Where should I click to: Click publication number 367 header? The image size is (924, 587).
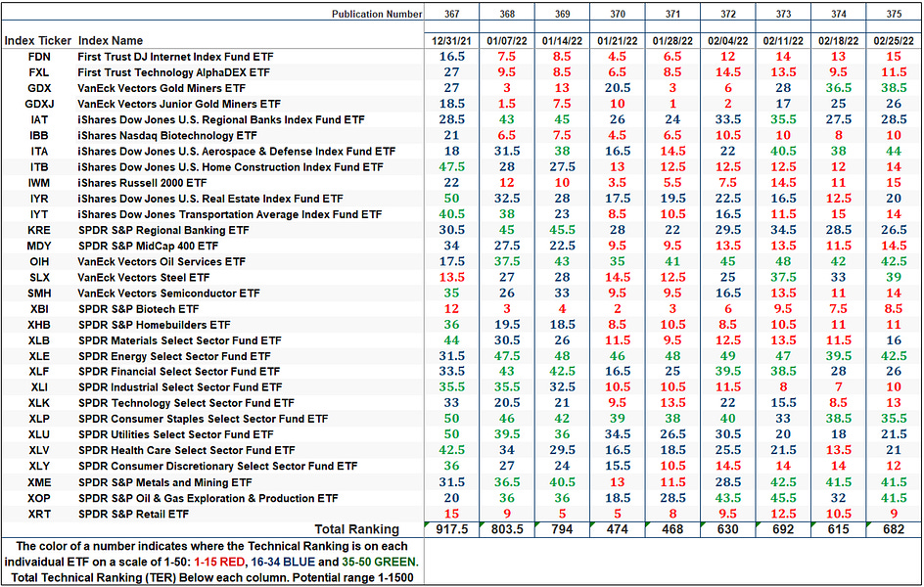452,14
